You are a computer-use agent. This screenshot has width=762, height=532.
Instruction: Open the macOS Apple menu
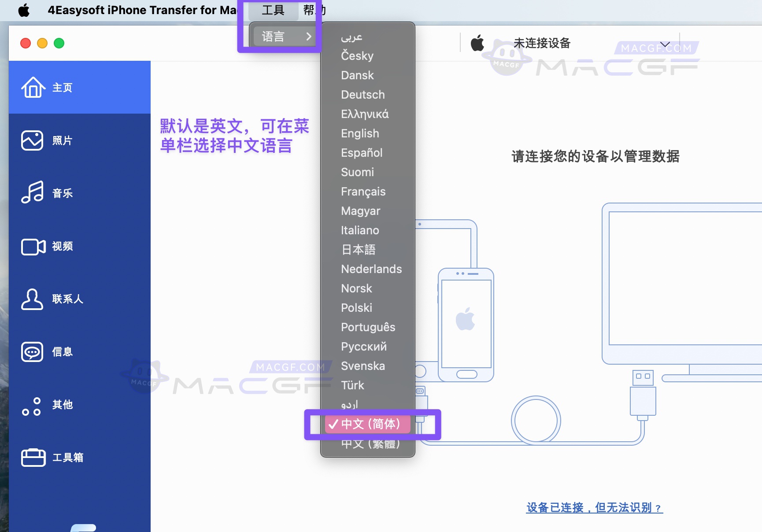[x=24, y=10]
